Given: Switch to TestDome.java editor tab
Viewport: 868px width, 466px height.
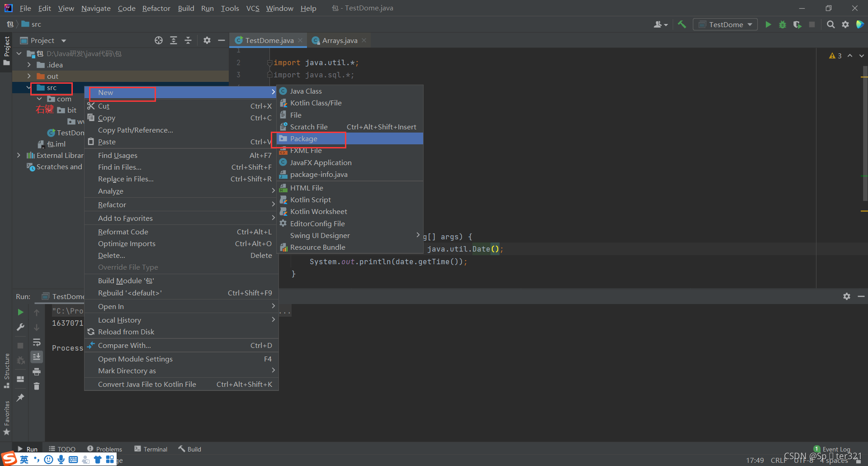Looking at the screenshot, I should (x=269, y=40).
